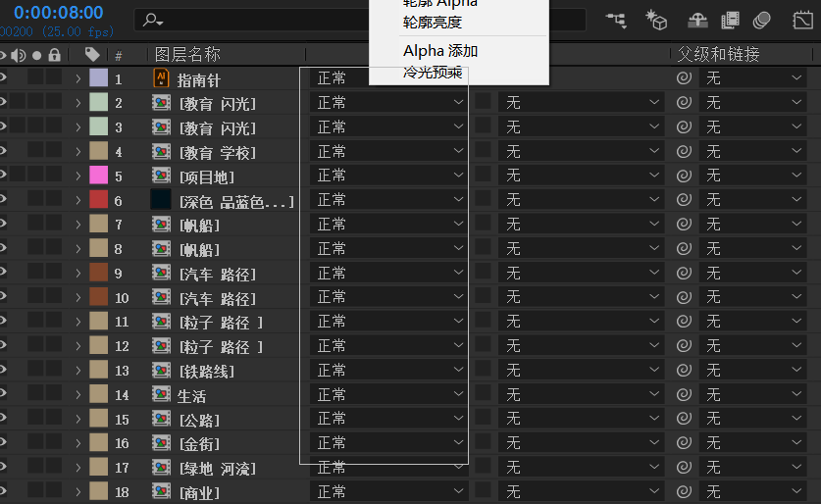Toggle eye icon for layer 6 深色 品蓝色
This screenshot has height=504, width=821.
click(x=3, y=200)
